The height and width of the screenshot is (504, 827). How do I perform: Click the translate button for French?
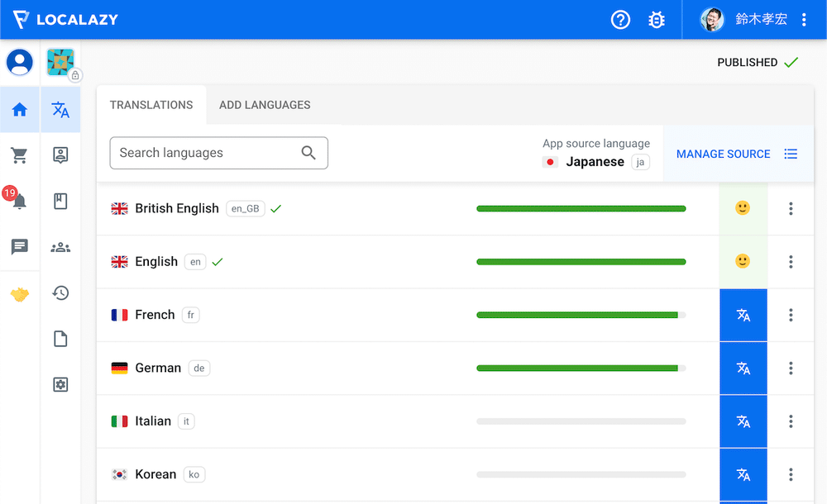(743, 315)
